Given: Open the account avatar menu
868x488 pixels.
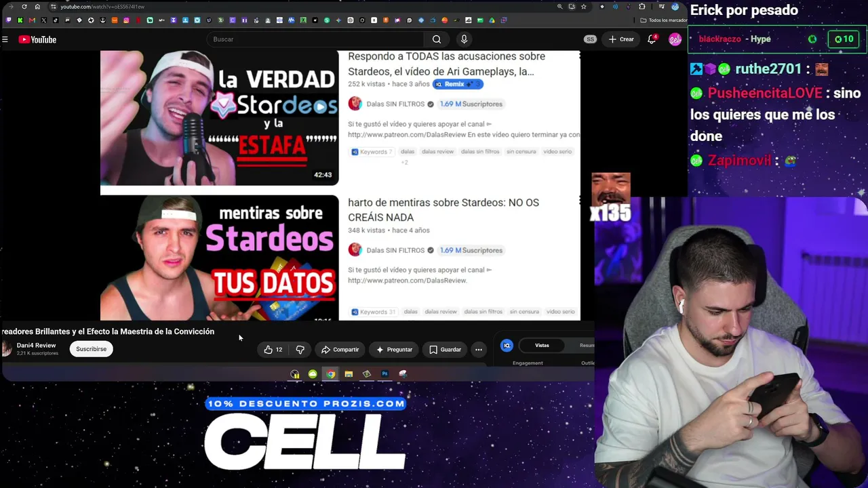Looking at the screenshot, I should click(675, 39).
